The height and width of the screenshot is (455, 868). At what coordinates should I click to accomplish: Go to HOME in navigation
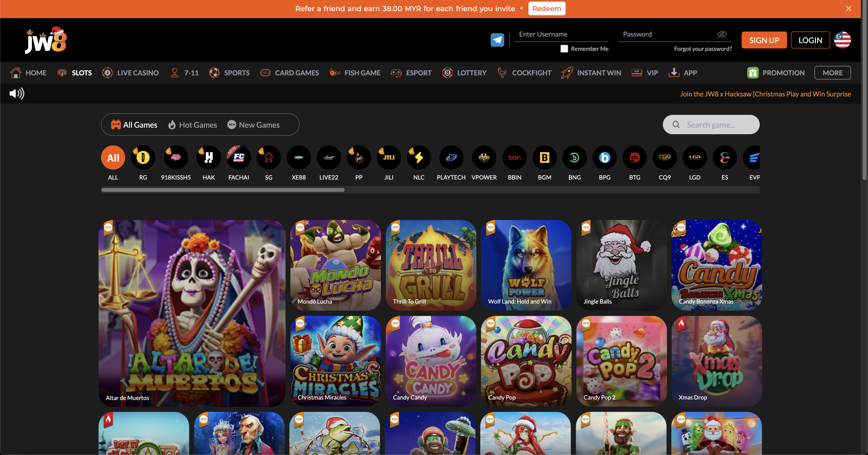pyautogui.click(x=28, y=73)
